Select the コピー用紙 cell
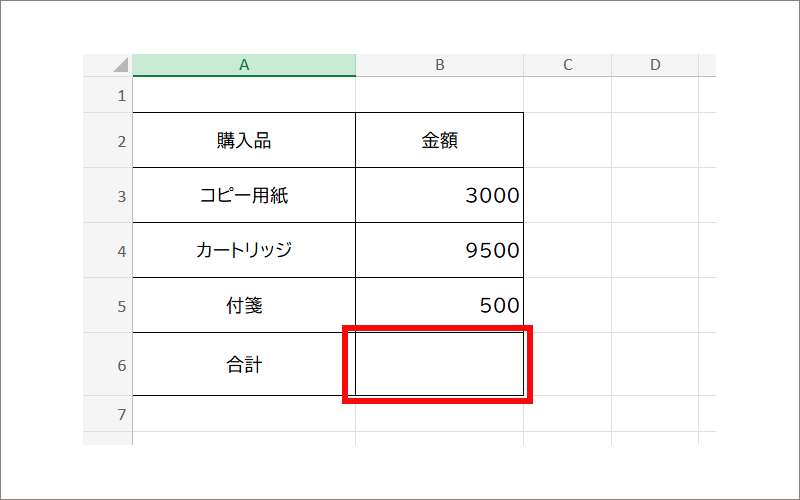Viewport: 800px width, 500px height. click(x=244, y=196)
